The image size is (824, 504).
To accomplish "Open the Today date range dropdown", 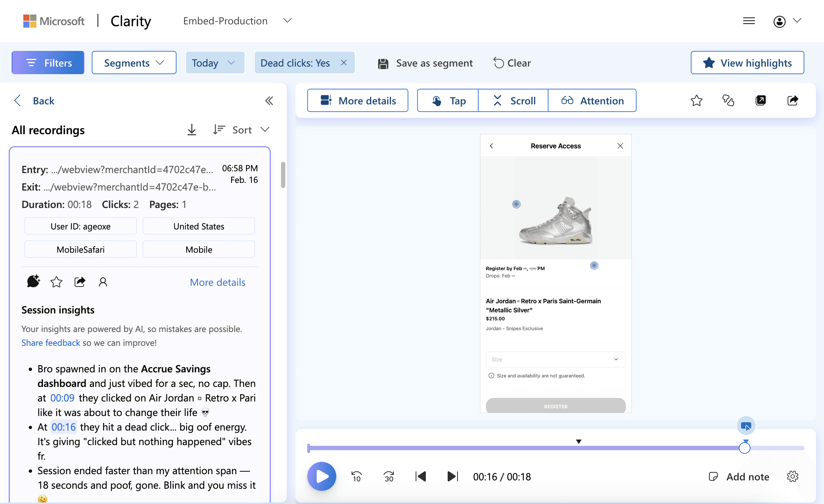I will pos(215,63).
